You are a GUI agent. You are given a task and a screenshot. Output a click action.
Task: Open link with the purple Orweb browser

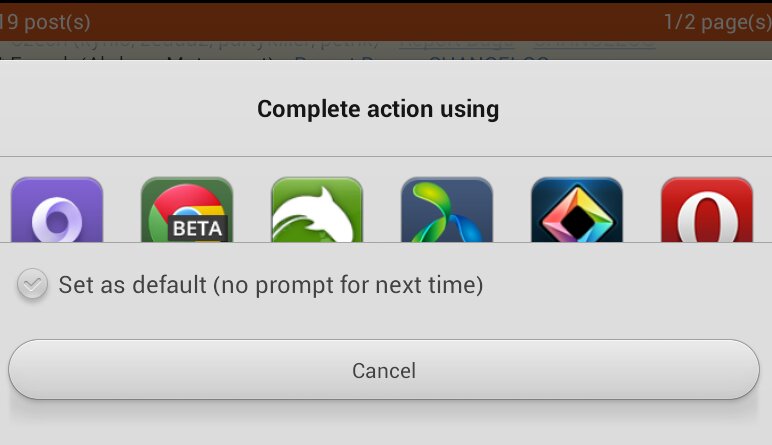pos(57,210)
